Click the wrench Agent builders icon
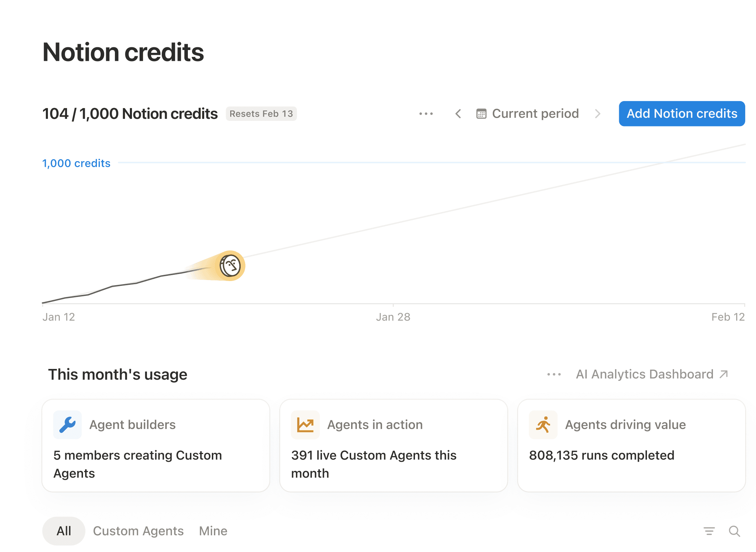756x552 pixels. click(x=67, y=425)
